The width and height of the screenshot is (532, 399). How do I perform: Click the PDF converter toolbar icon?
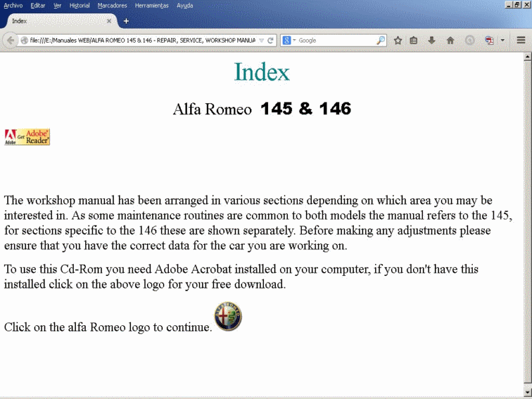(x=489, y=41)
